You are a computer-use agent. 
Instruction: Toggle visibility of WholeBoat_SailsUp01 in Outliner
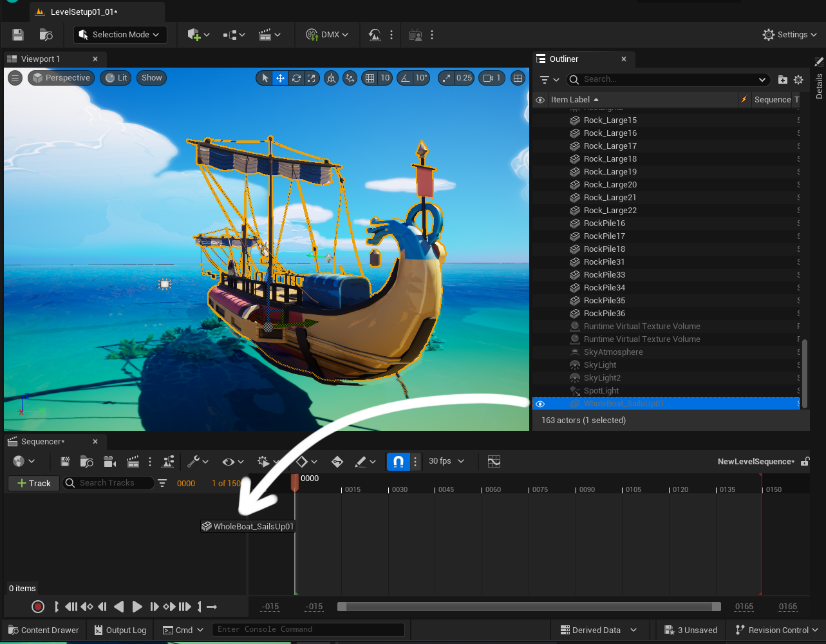(x=540, y=404)
